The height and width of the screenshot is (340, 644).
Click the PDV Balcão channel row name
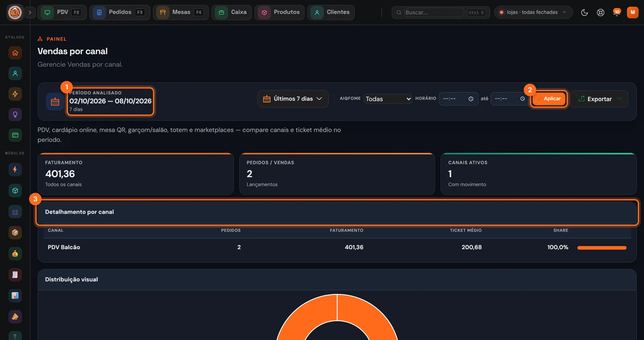coord(64,247)
